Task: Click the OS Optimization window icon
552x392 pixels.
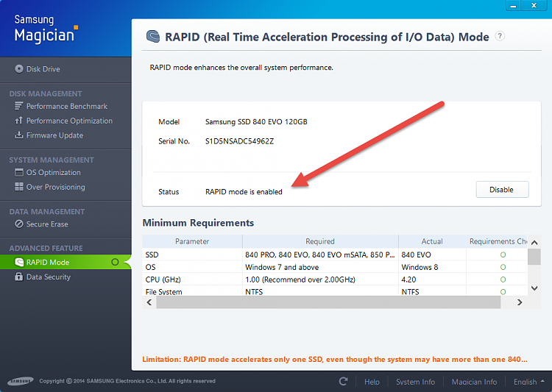Action: (x=19, y=172)
